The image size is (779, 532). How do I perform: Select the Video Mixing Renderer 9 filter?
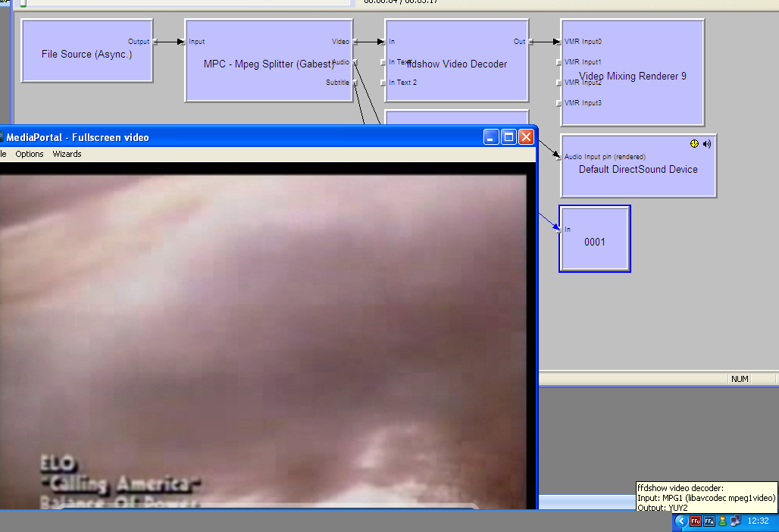633,73
